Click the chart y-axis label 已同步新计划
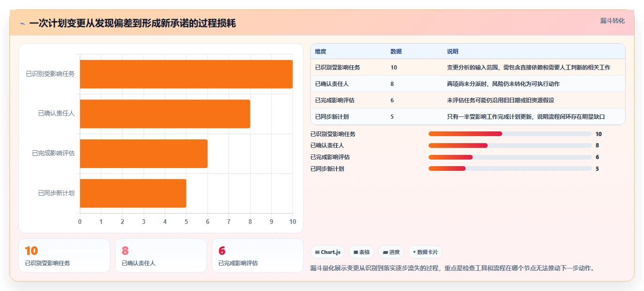Screen dimensions: 644x291 [x=56, y=193]
